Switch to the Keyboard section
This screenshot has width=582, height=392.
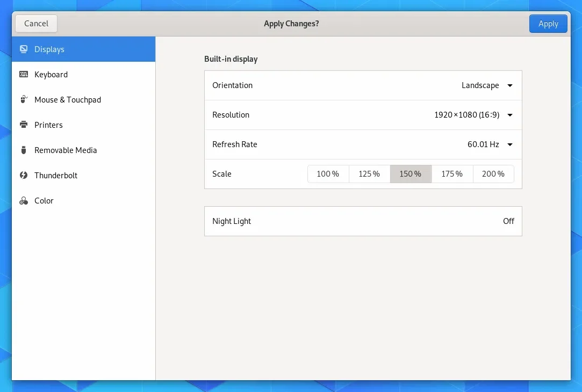51,74
